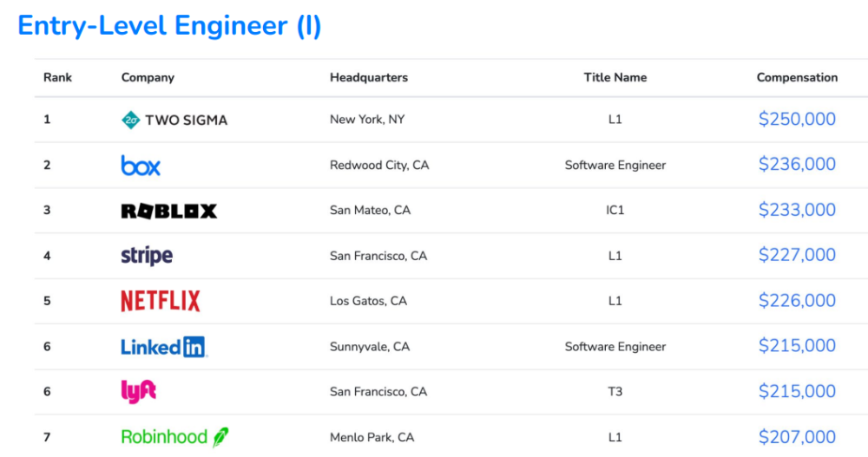The width and height of the screenshot is (868, 457).
Task: Click the Stripe logo
Action: pos(147,256)
